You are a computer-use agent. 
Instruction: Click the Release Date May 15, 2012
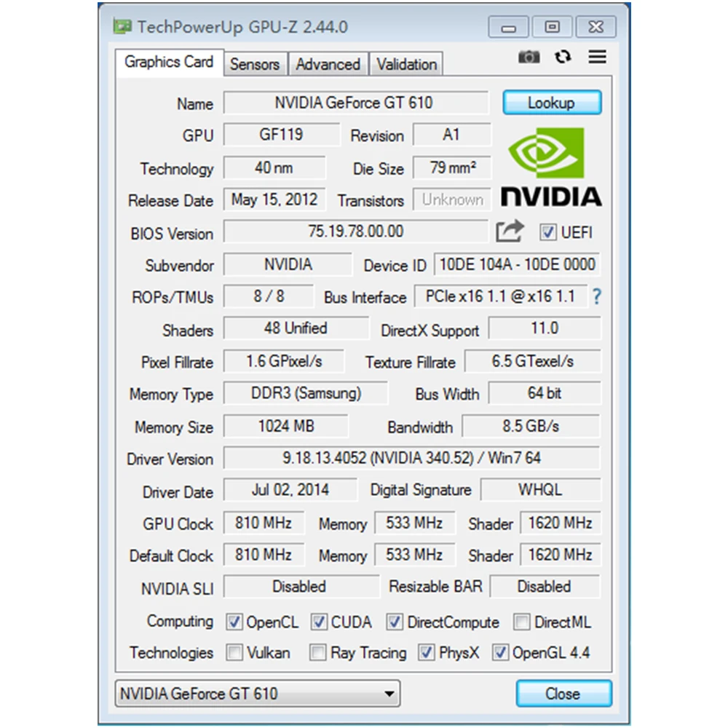[274, 199]
